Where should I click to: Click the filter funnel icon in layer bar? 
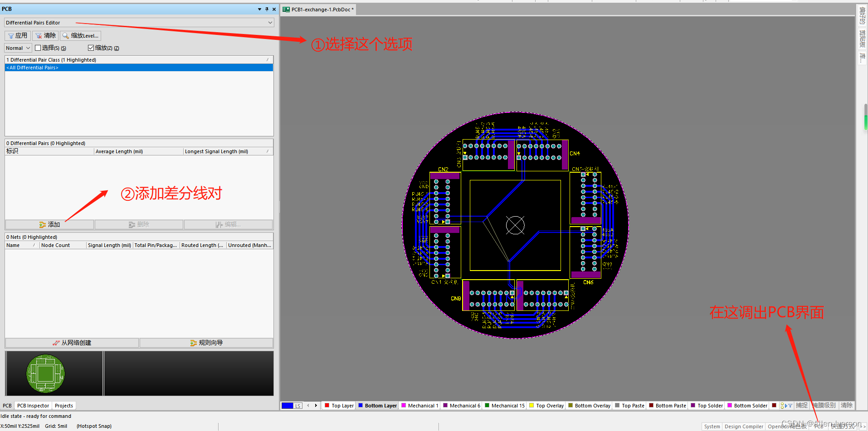point(790,406)
